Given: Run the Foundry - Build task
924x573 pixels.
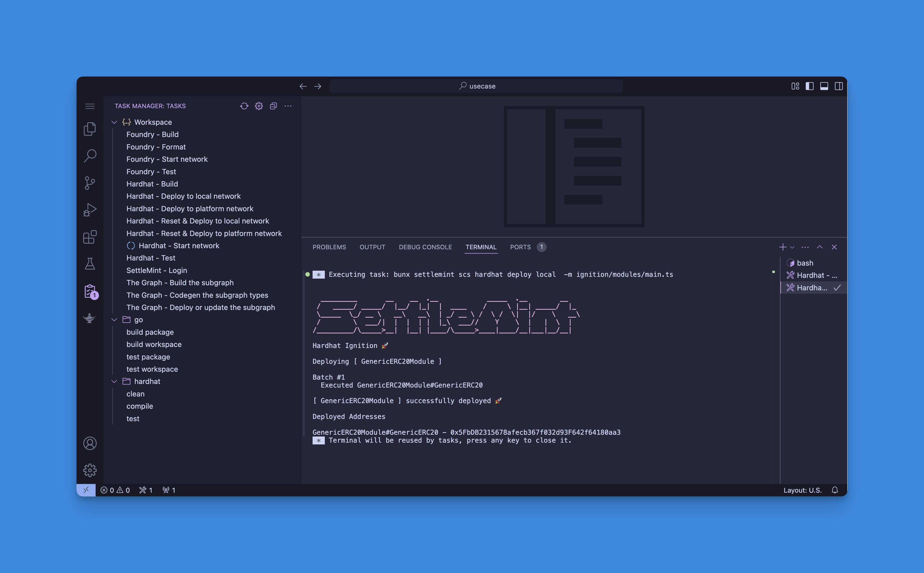Looking at the screenshot, I should pos(152,134).
